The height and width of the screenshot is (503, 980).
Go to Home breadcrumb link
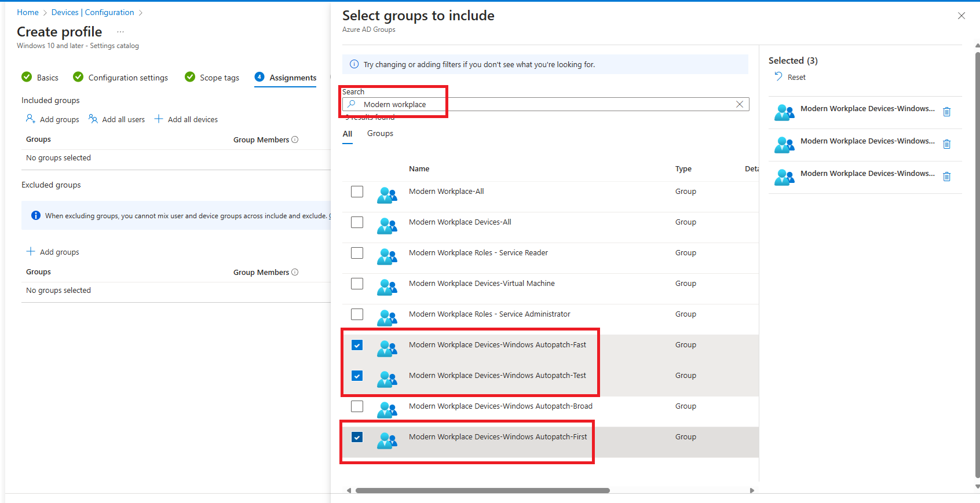pyautogui.click(x=28, y=12)
